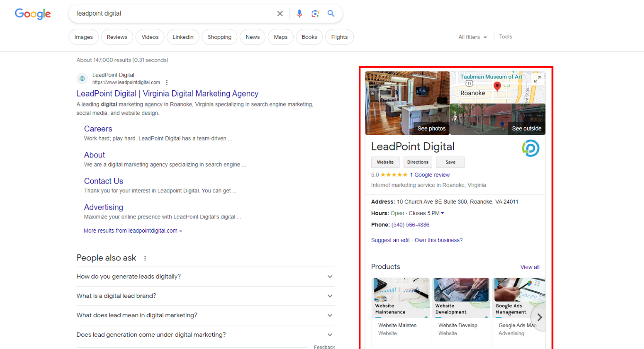Start voice search with microphone icon
Screen dimensions: 644x349
coord(299,14)
